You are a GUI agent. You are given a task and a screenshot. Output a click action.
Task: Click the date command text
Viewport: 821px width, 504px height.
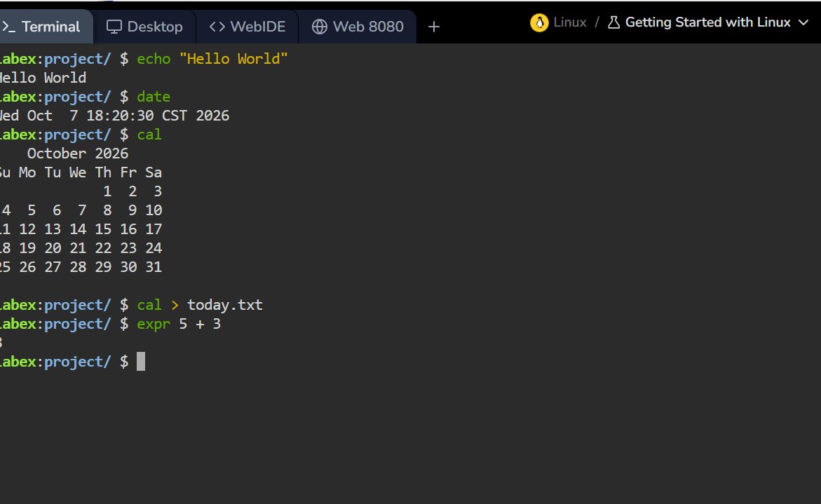154,97
